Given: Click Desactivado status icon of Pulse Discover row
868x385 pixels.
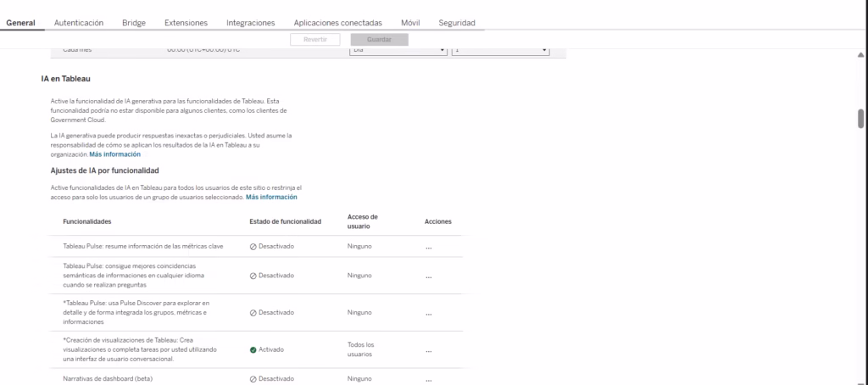Looking at the screenshot, I should tap(253, 313).
